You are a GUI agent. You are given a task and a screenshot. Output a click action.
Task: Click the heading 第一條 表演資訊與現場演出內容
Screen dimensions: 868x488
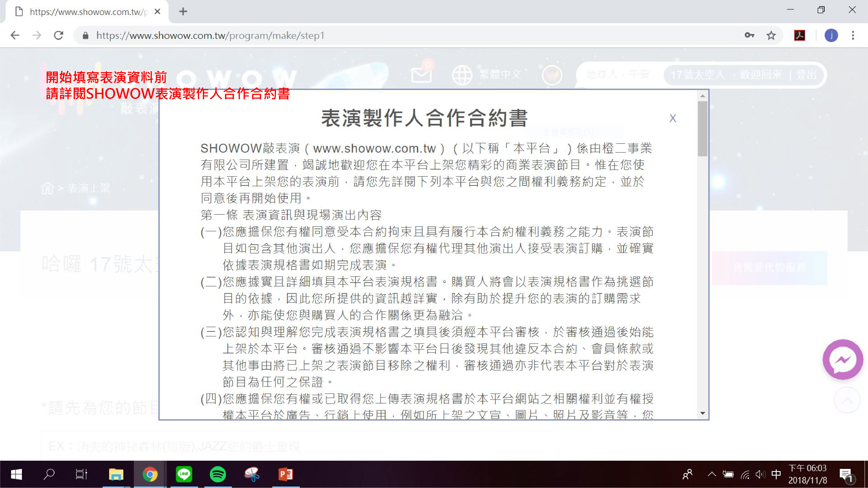point(291,215)
